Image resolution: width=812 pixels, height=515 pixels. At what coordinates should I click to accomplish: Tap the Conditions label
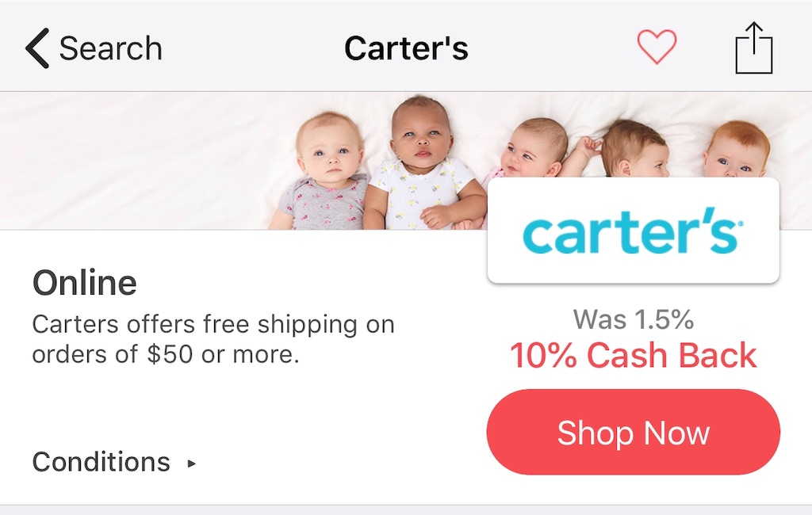[101, 462]
